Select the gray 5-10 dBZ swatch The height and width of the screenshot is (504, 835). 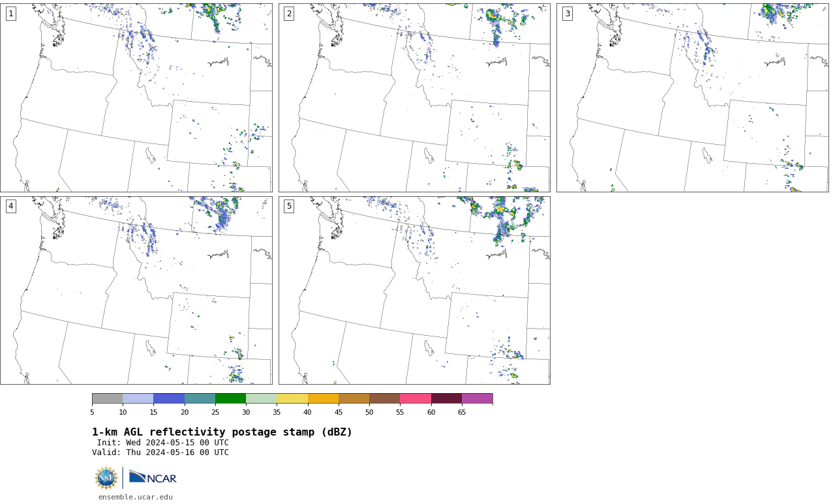click(x=107, y=398)
